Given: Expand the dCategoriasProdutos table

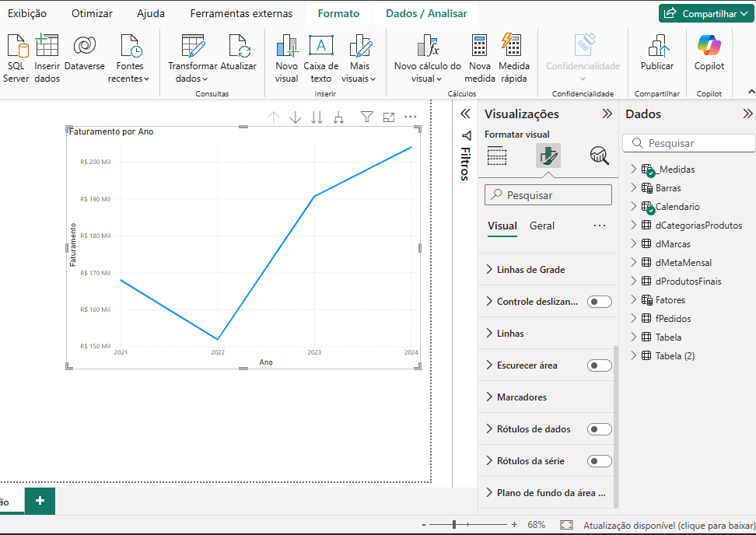Looking at the screenshot, I should click(x=634, y=225).
